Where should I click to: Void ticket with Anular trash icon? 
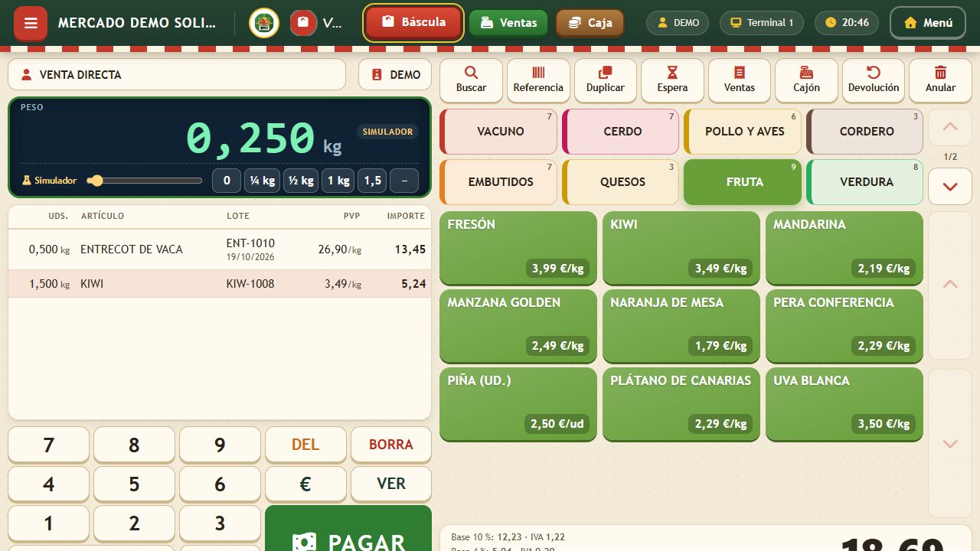click(940, 80)
